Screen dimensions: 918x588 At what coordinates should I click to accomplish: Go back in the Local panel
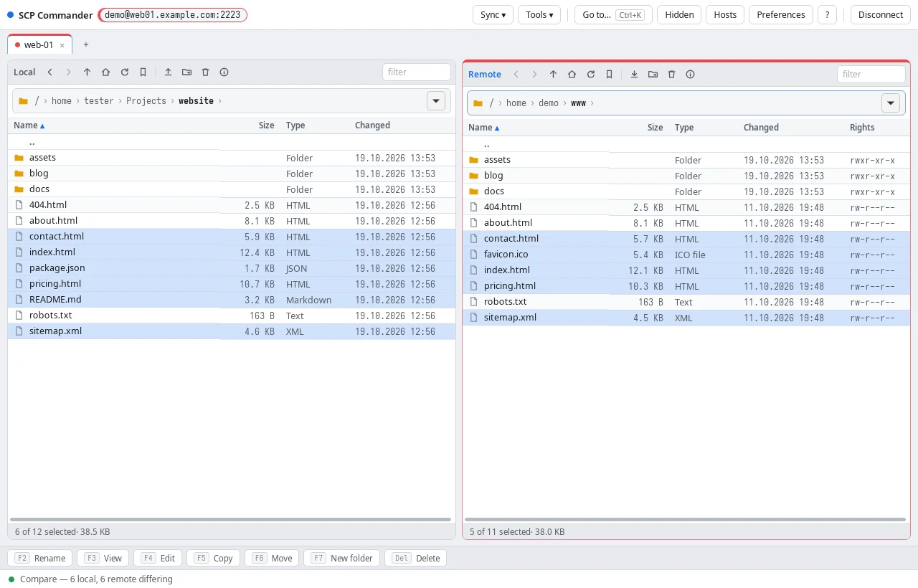tap(50, 72)
